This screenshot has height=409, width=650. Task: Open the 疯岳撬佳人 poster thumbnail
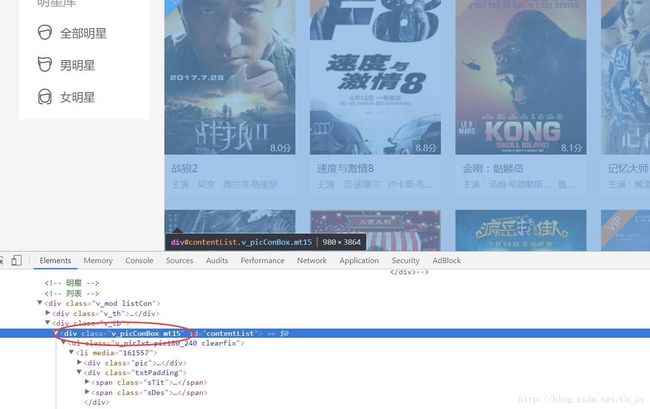[x=521, y=230]
